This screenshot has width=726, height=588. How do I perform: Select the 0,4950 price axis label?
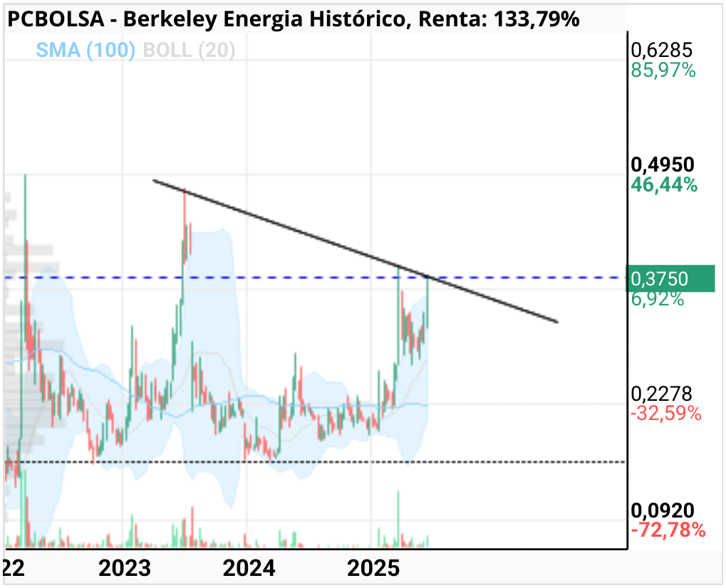click(x=663, y=164)
